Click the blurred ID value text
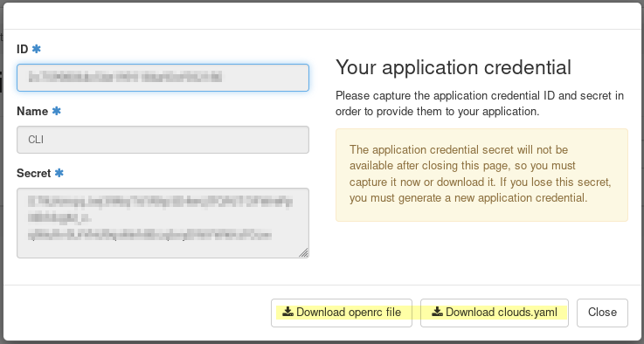The width and height of the screenshot is (644, 344). [125, 77]
